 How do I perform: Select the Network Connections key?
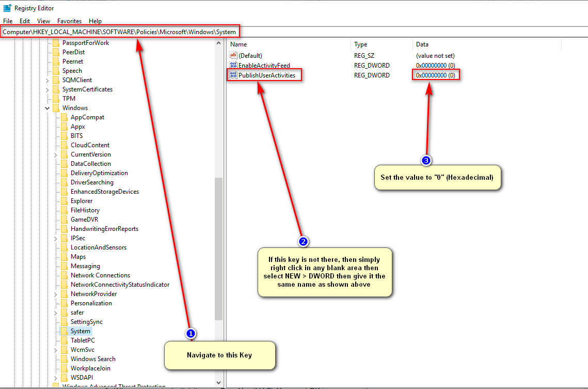tap(100, 275)
